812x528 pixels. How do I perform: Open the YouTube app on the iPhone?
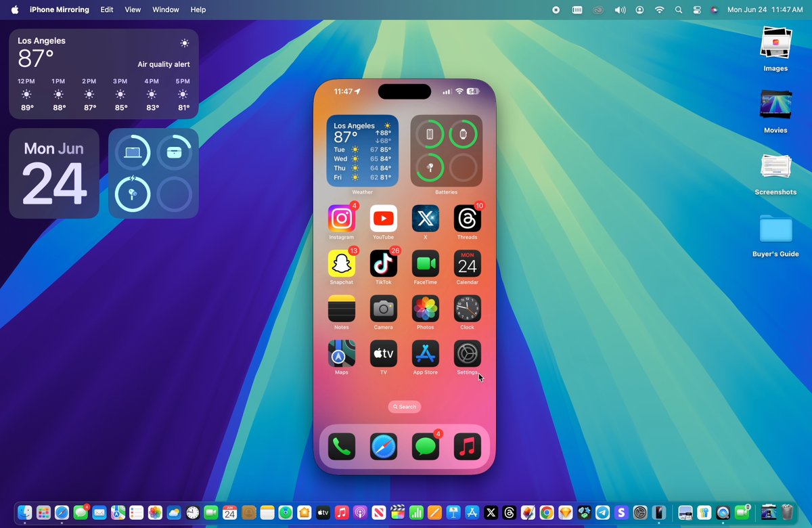click(384, 219)
